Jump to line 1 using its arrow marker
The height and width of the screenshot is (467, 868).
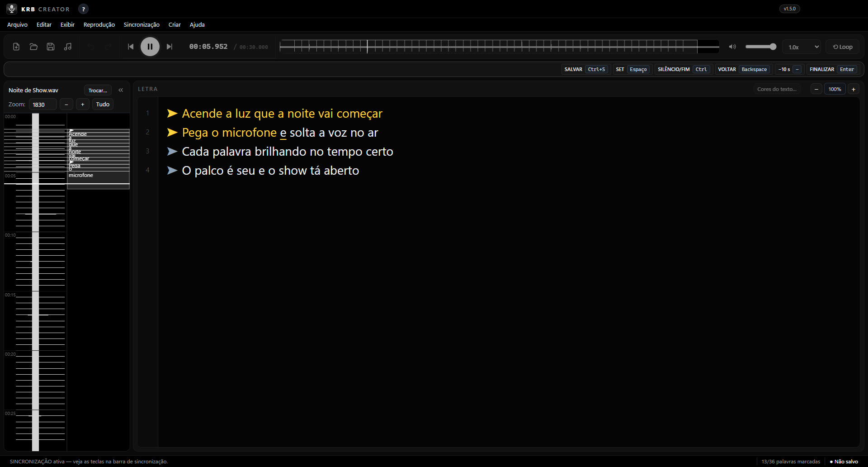[172, 113]
